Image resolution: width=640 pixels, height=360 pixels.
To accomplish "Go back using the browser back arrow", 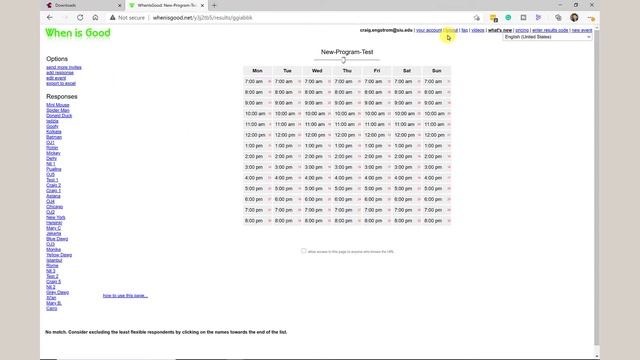I will [49, 18].
